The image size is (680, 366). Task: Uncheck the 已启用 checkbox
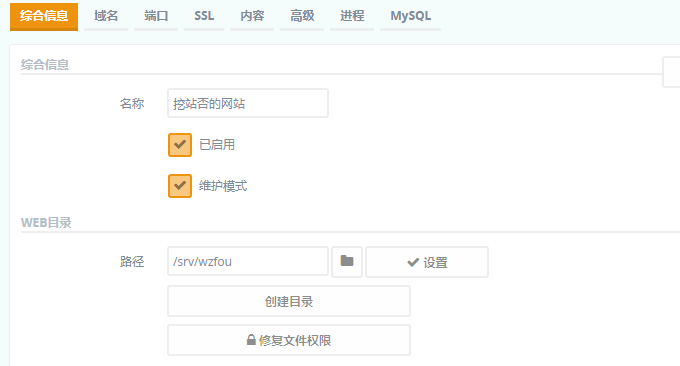(180, 145)
